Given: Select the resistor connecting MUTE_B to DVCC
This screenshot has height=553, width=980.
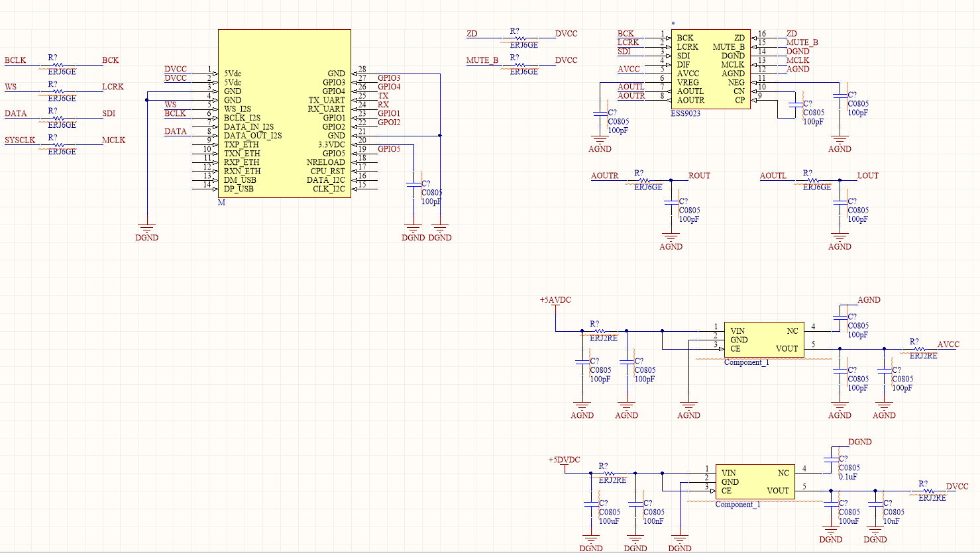Looking at the screenshot, I should pyautogui.click(x=520, y=65).
